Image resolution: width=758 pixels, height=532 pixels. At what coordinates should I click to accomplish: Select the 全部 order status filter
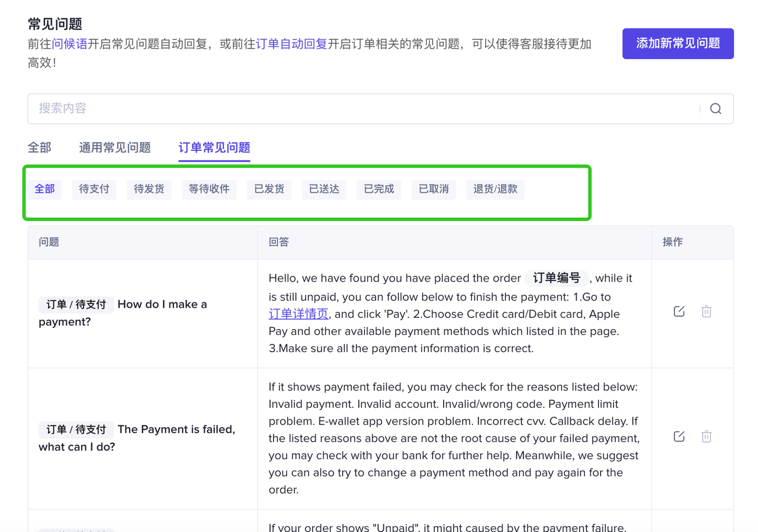(44, 189)
